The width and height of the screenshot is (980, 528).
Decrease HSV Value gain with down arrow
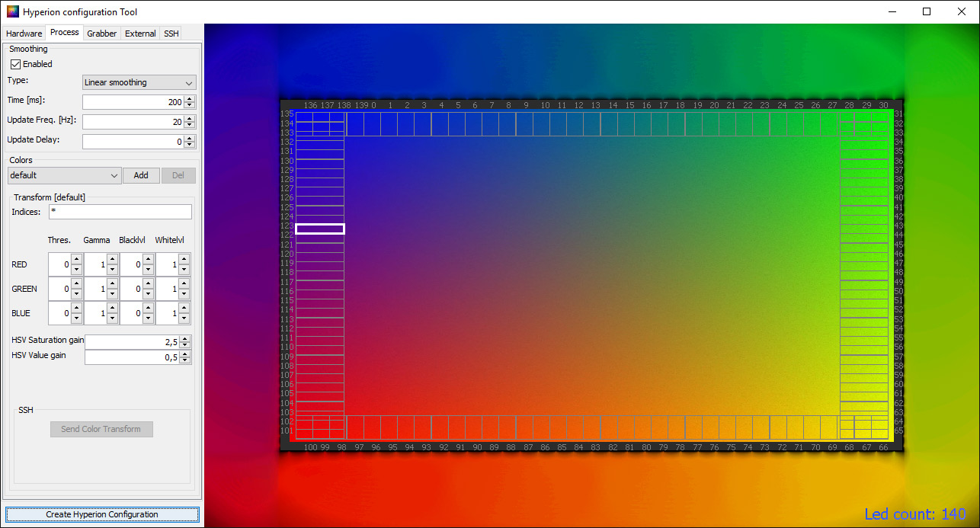pos(184,360)
